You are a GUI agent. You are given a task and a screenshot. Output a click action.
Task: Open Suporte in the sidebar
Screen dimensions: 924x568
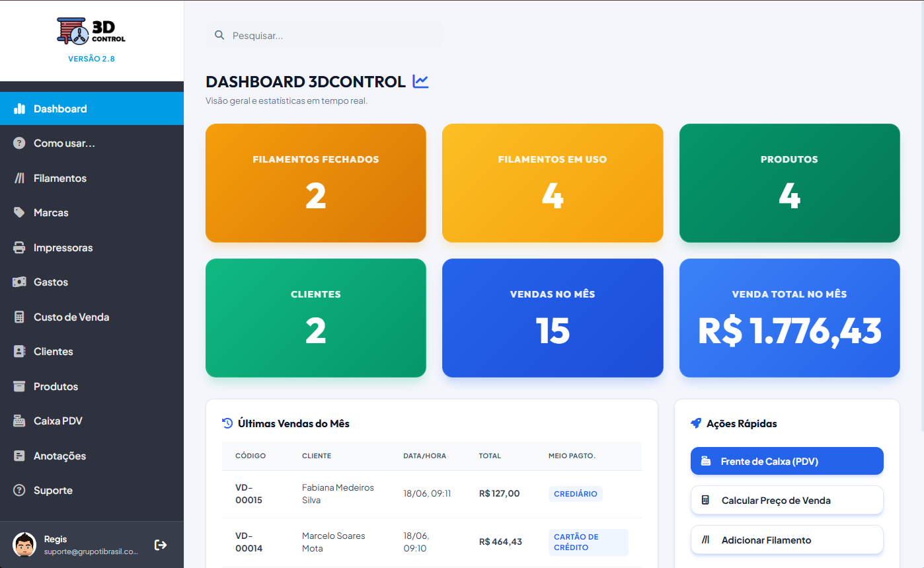click(x=92, y=491)
